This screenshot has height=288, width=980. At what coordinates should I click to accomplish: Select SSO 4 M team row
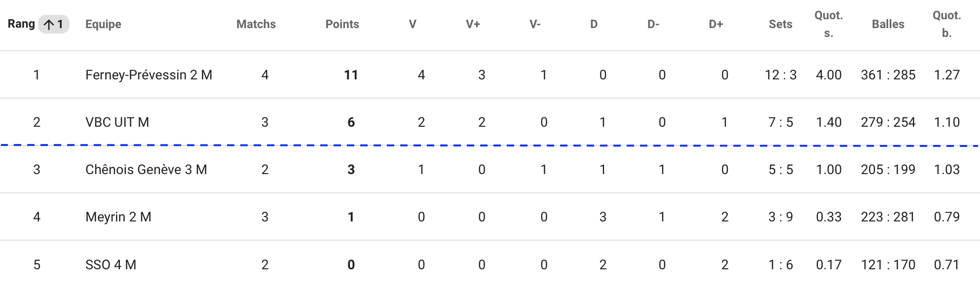click(x=490, y=264)
